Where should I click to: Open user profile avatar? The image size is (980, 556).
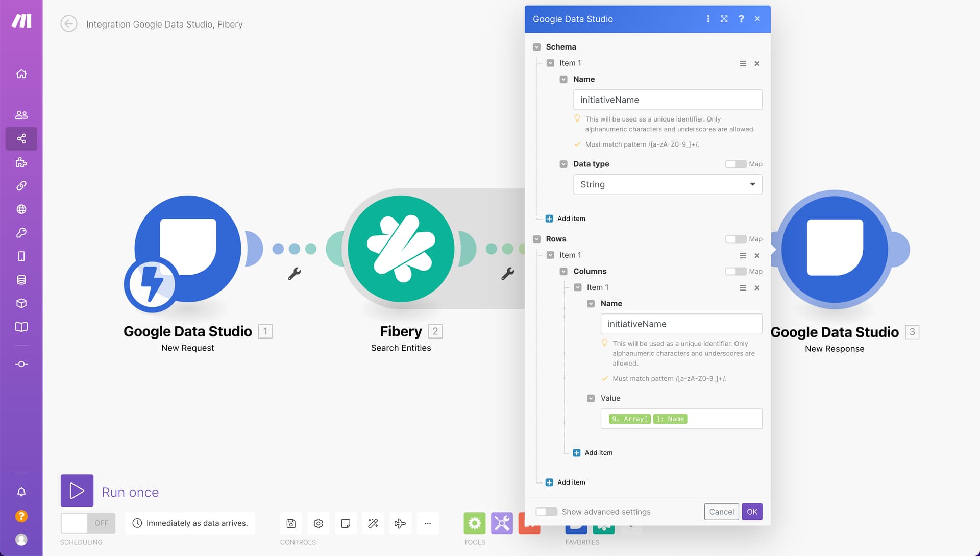pyautogui.click(x=21, y=540)
